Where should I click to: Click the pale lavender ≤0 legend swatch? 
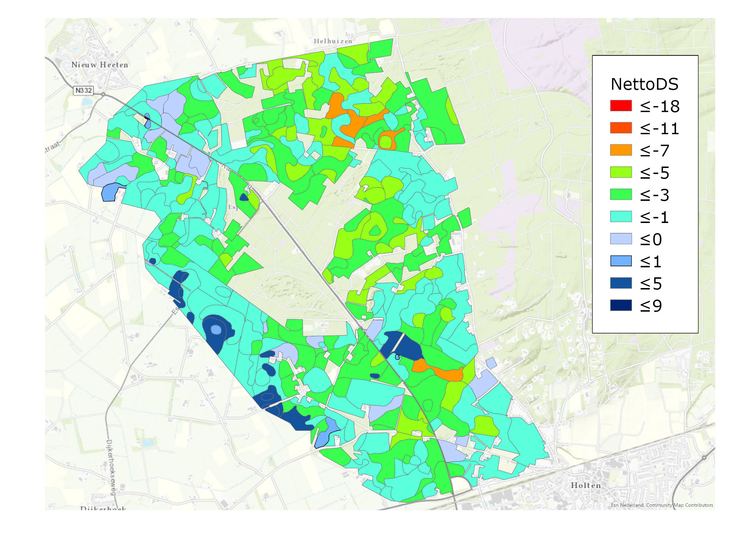click(x=621, y=239)
